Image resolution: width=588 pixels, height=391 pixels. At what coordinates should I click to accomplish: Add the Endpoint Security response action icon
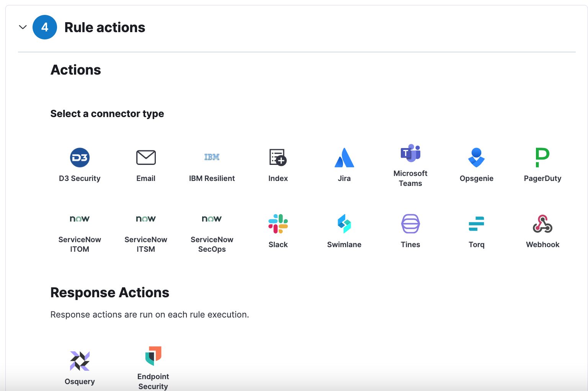(x=153, y=356)
